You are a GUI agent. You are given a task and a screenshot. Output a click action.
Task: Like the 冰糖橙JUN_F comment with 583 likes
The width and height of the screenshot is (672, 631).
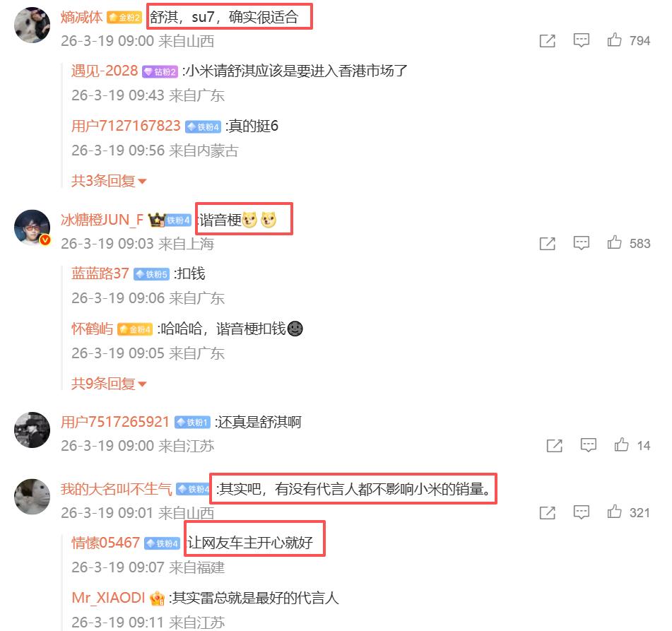(x=614, y=242)
